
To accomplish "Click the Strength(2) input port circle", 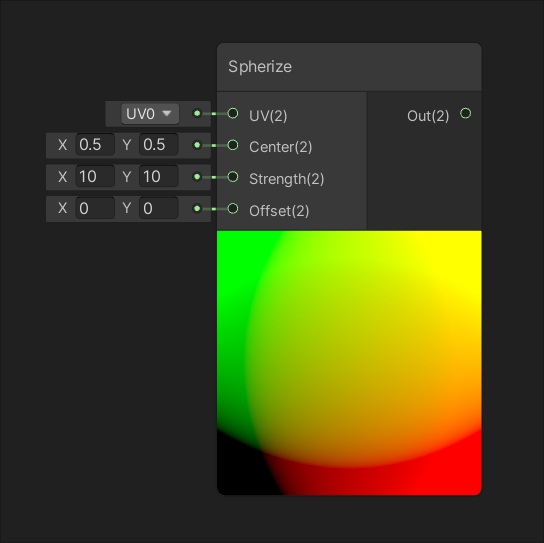I will (x=233, y=177).
